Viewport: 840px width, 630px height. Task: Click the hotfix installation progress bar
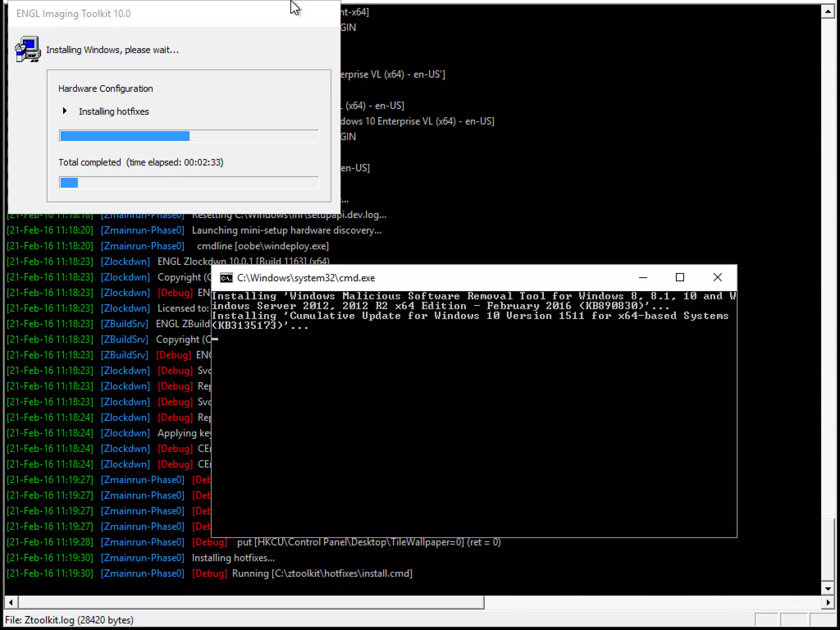tap(189, 136)
